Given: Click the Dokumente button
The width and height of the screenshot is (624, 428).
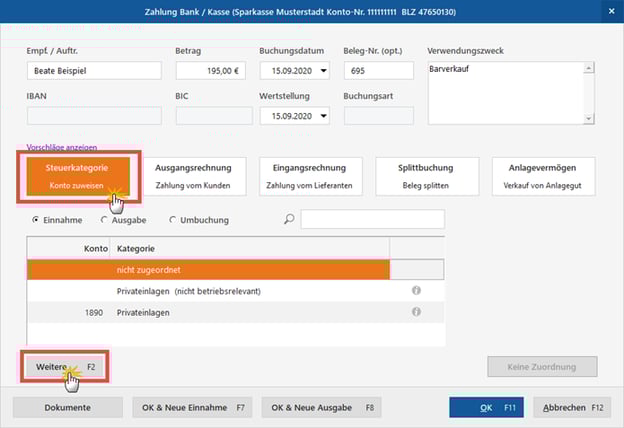Looking at the screenshot, I should click(x=68, y=407).
